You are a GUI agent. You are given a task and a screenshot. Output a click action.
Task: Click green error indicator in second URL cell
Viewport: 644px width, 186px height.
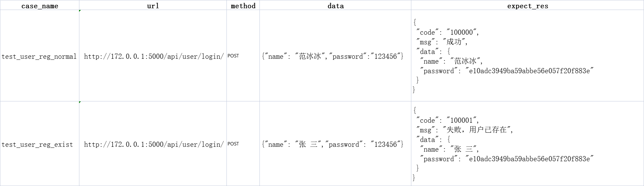pyautogui.click(x=80, y=102)
